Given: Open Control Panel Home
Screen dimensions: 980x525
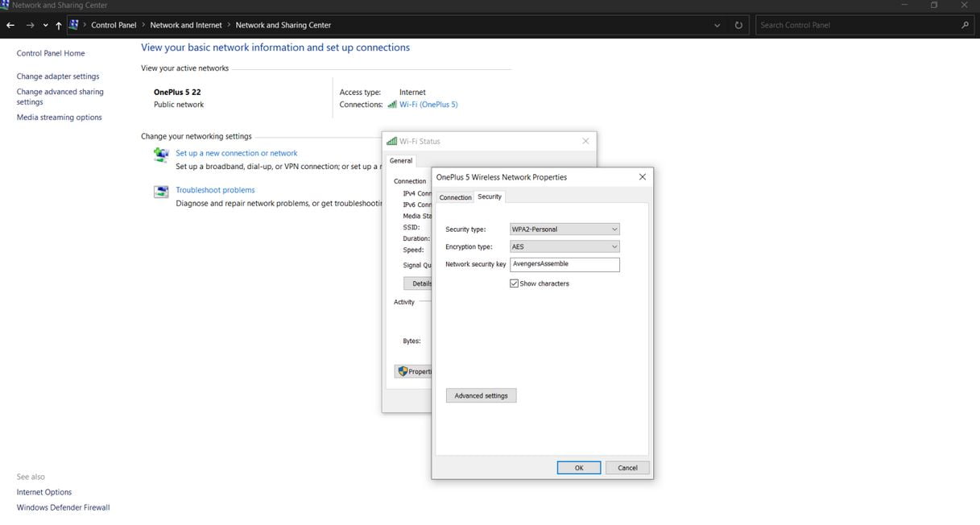Looking at the screenshot, I should click(x=51, y=53).
